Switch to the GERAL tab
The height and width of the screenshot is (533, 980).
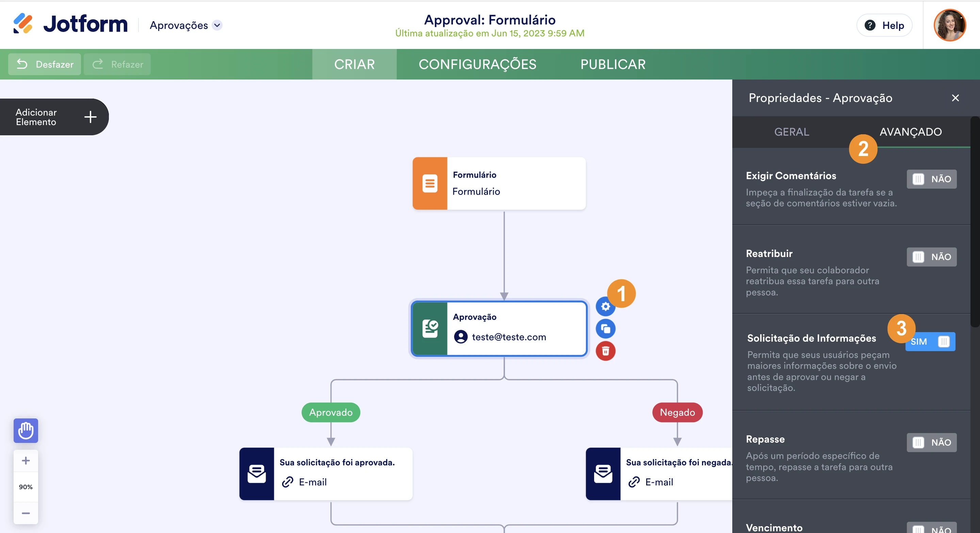click(x=791, y=132)
